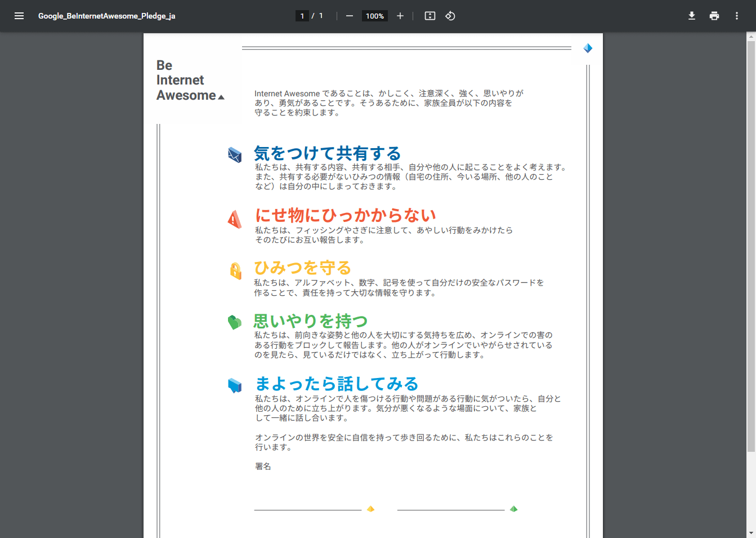756x538 pixels.
Task: Click the red warning triangle icon
Action: point(235,219)
